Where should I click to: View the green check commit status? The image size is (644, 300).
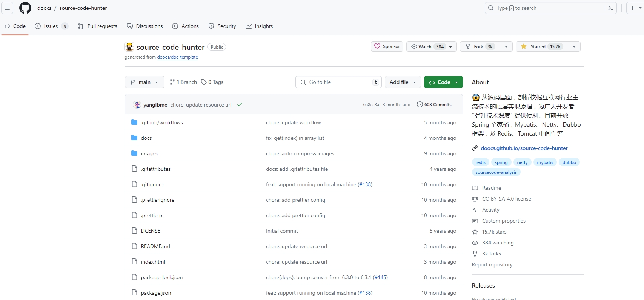240,105
